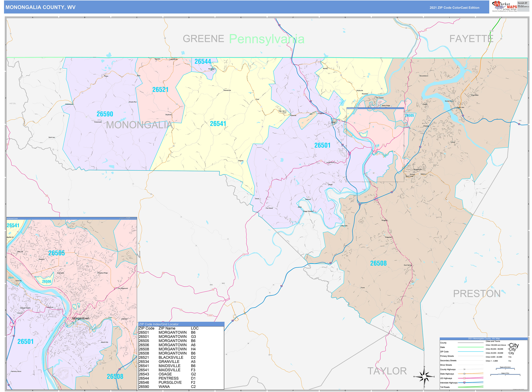The width and height of the screenshot is (532, 392).
Task: Click the 'Triune' town label
Action: coord(362,288)
